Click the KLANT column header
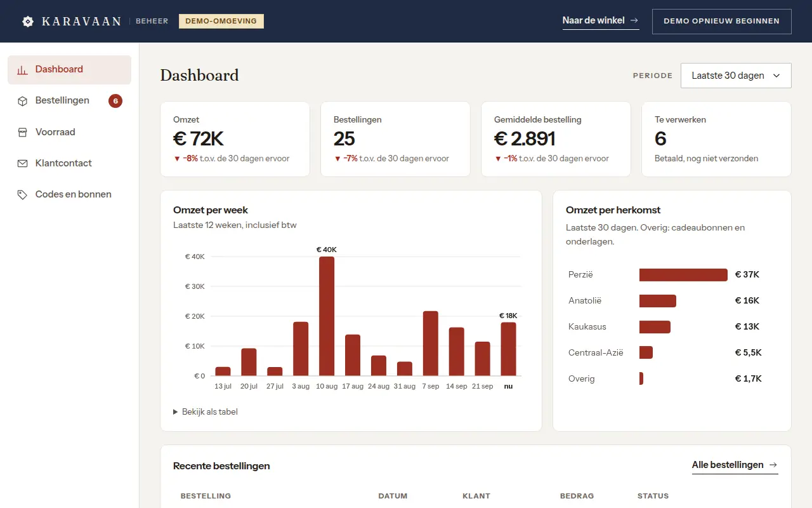This screenshot has height=508, width=812. coord(476,496)
